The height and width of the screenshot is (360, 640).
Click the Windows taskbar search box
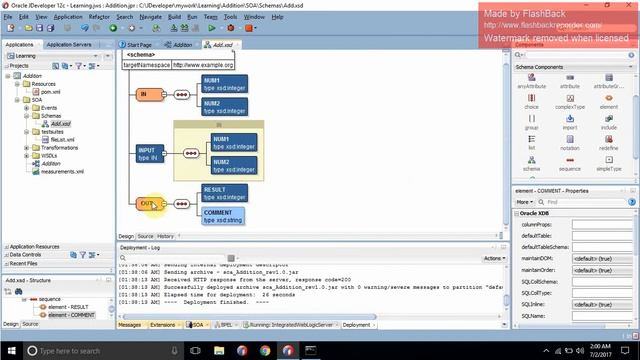pyautogui.click(x=103, y=351)
